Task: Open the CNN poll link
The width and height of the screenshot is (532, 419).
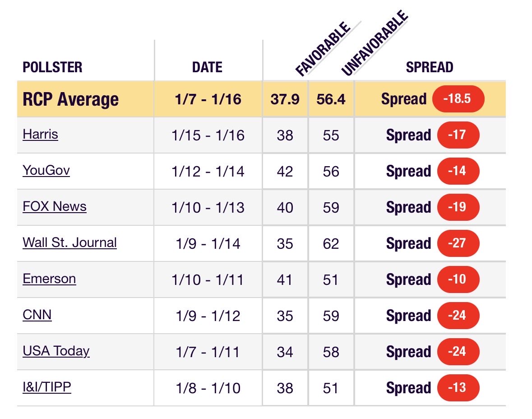Action: [x=37, y=315]
